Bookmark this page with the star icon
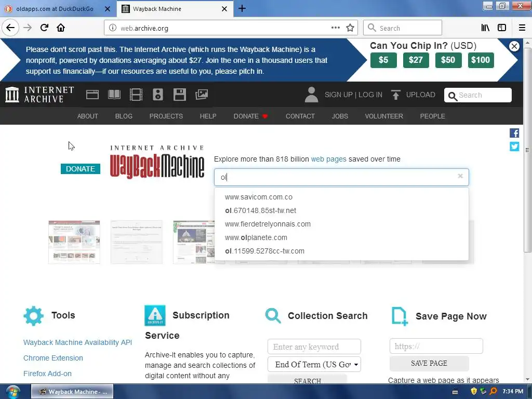This screenshot has height=399, width=532. click(x=350, y=28)
